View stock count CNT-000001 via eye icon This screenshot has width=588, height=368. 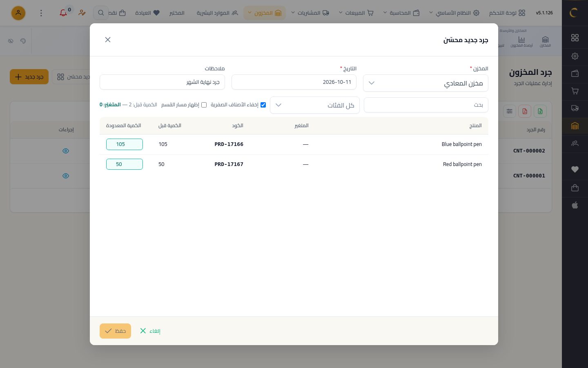[66, 176]
